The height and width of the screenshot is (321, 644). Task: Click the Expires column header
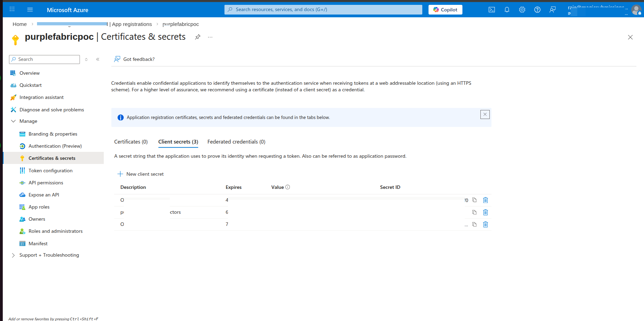[233, 187]
